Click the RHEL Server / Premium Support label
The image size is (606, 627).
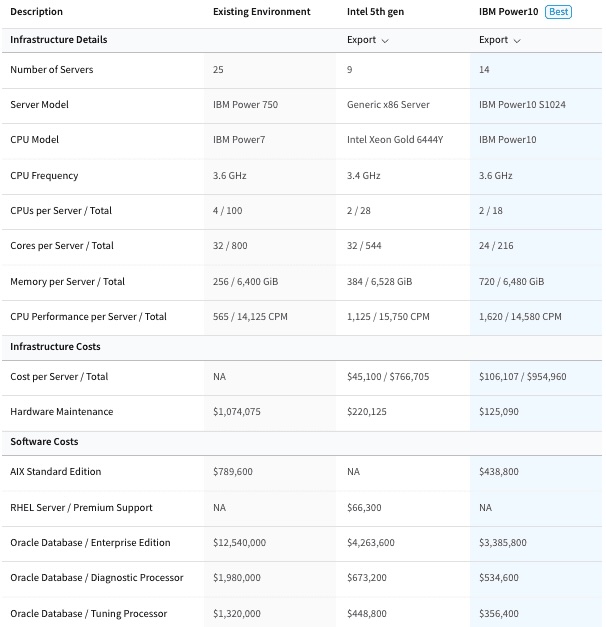[81, 507]
